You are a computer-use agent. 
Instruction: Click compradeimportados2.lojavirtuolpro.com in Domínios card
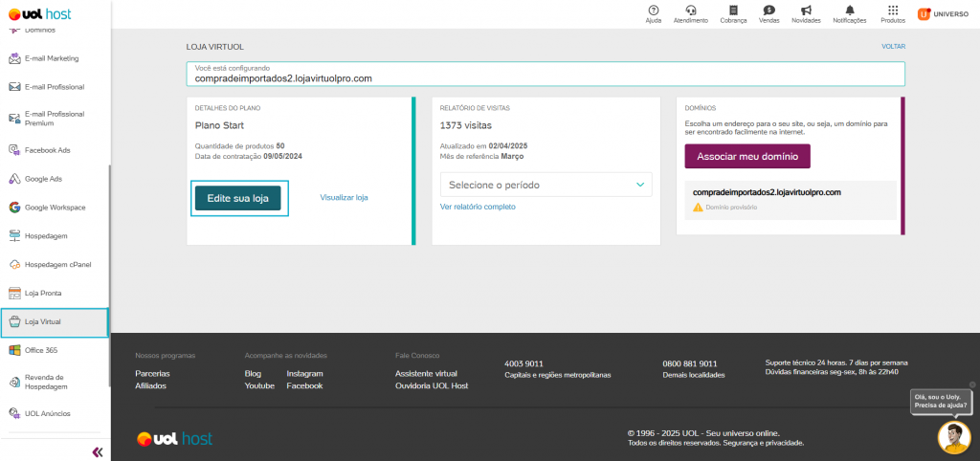click(x=767, y=192)
